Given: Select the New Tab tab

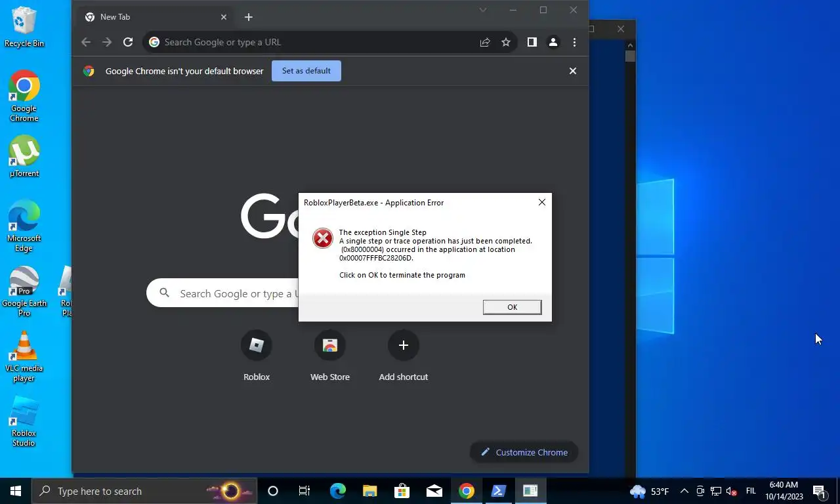Looking at the screenshot, I should point(156,17).
